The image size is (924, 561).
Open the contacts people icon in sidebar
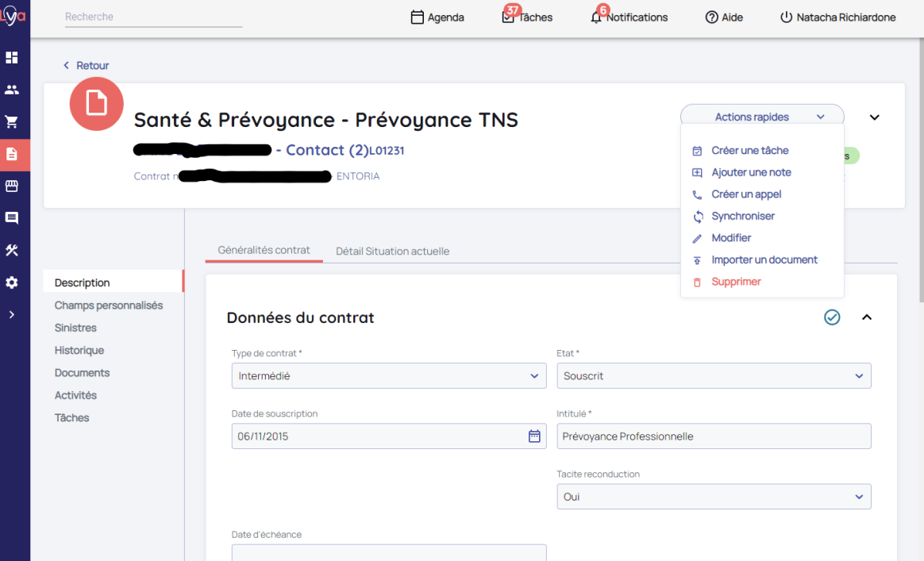pos(12,90)
